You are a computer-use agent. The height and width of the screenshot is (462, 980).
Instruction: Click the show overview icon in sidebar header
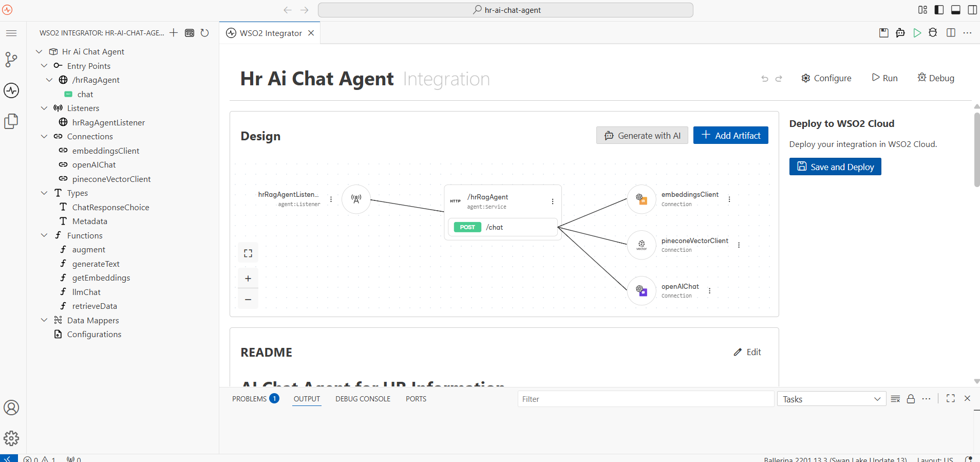pyautogui.click(x=190, y=33)
